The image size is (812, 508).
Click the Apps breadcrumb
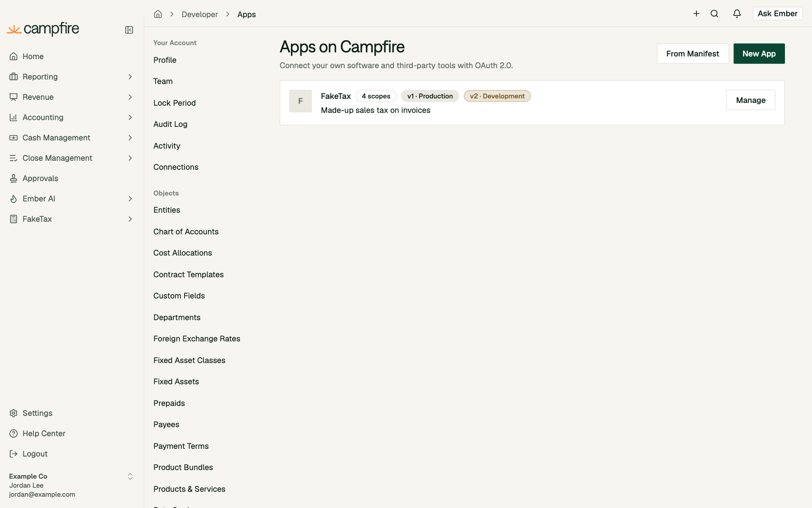[x=246, y=14]
